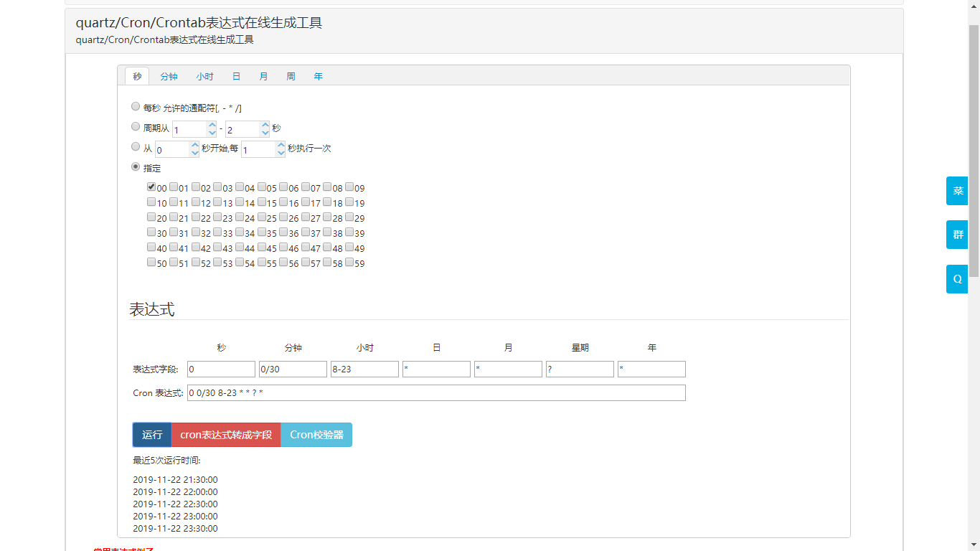Check the 30 seconds checkbox
Image resolution: width=980 pixels, height=551 pixels.
(x=151, y=232)
